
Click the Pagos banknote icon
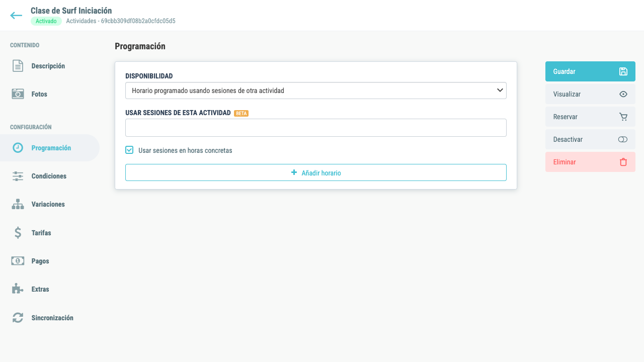(18, 261)
